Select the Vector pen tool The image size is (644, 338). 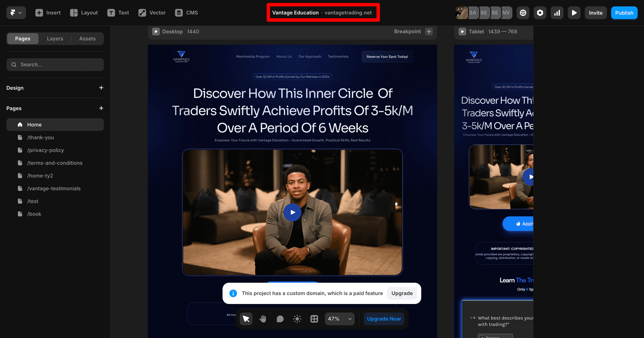[x=142, y=13]
